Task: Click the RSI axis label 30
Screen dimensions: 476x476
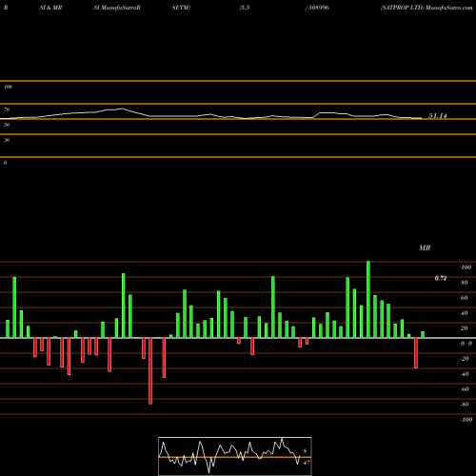Action: [x=7, y=140]
